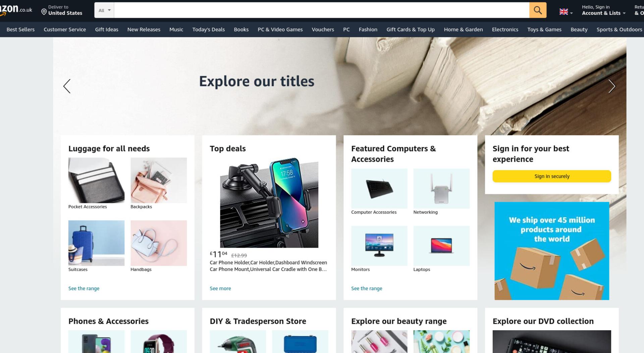Advance to next hero banner slide
This screenshot has height=353, width=644.
tap(612, 86)
